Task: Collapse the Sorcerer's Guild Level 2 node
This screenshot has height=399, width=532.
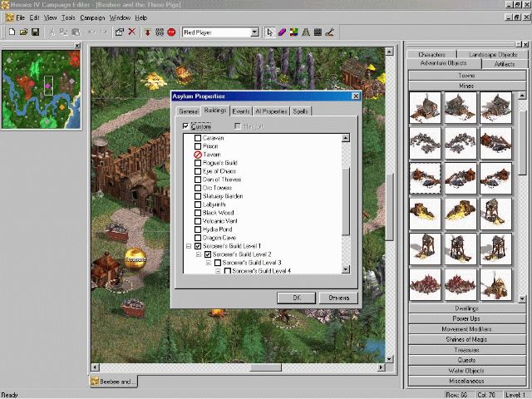Action: point(199,254)
